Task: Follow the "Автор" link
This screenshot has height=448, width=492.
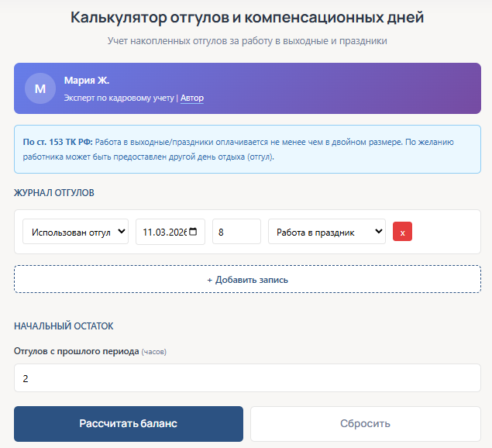Action: click(x=192, y=98)
